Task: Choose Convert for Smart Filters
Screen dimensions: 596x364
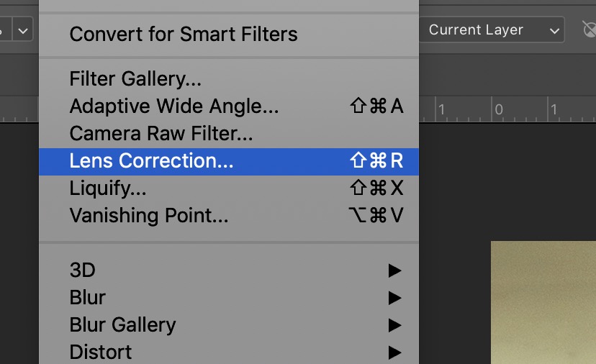Action: (184, 34)
